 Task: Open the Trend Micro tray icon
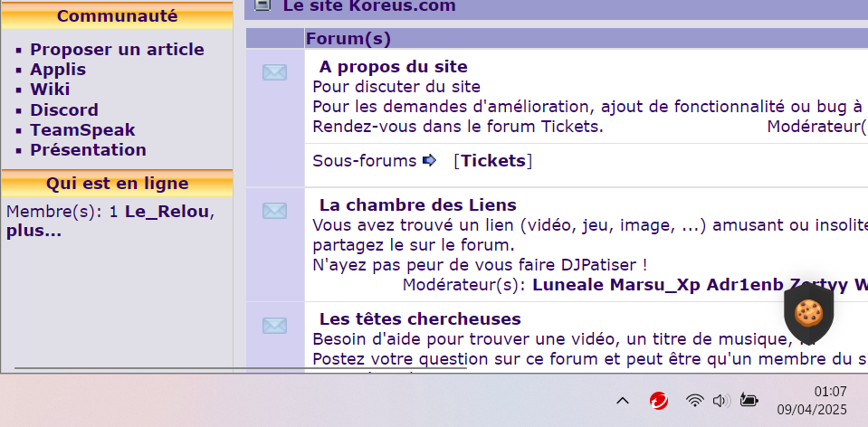(659, 400)
